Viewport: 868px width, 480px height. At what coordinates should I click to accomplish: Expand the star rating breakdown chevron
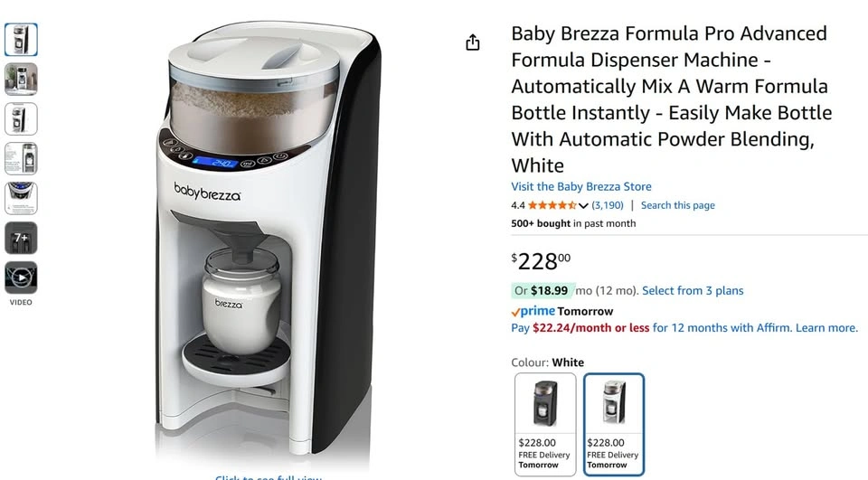(583, 206)
